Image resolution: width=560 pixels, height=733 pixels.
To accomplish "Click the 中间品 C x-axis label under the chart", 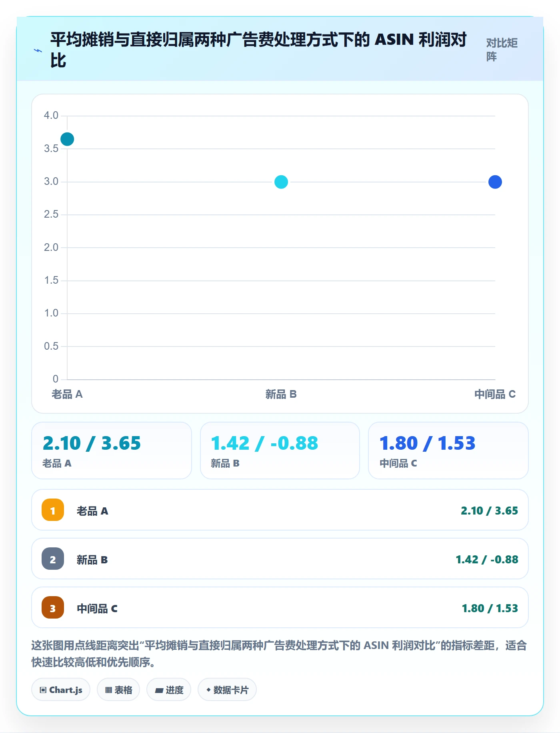I will [x=495, y=394].
